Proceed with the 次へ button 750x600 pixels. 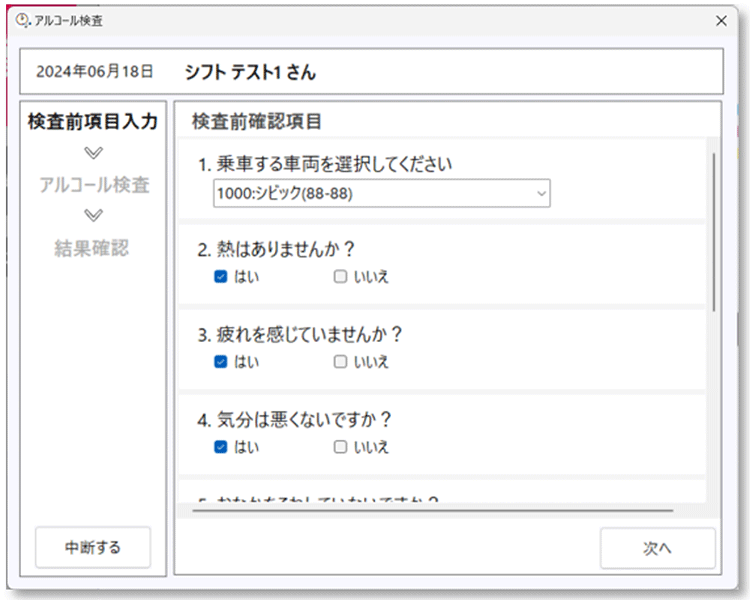[x=657, y=548]
